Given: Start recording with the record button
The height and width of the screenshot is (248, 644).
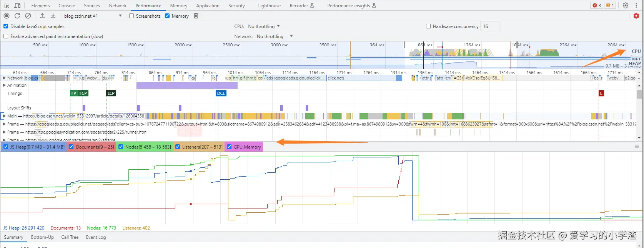Looking at the screenshot, I should point(7,16).
